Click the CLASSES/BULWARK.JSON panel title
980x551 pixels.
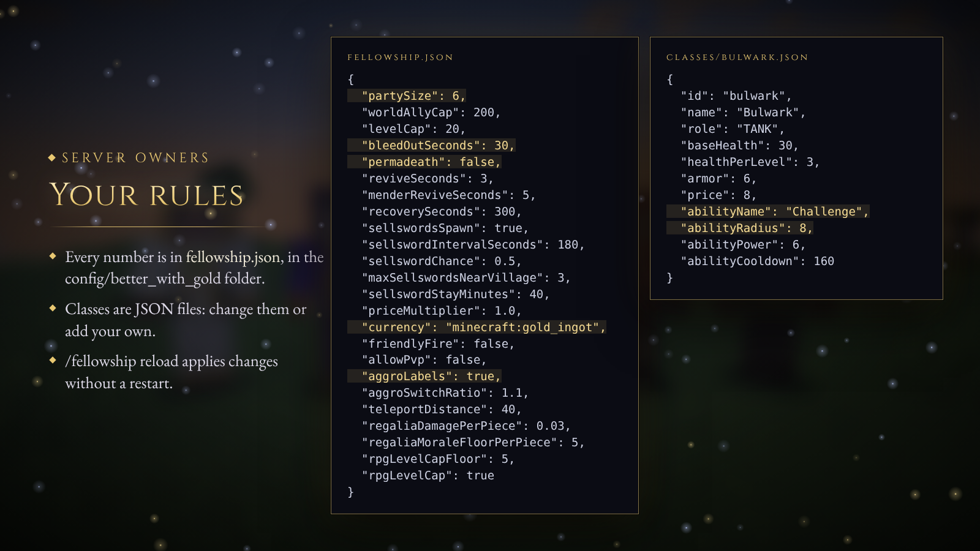pos(737,58)
